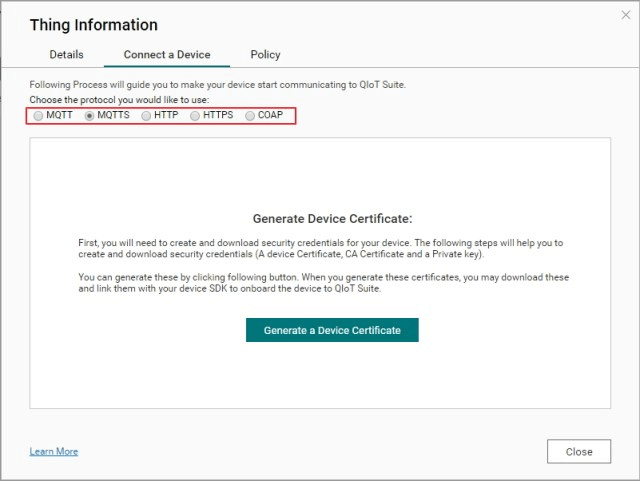Click the Close button at the bottom
The image size is (640, 481).
point(579,452)
